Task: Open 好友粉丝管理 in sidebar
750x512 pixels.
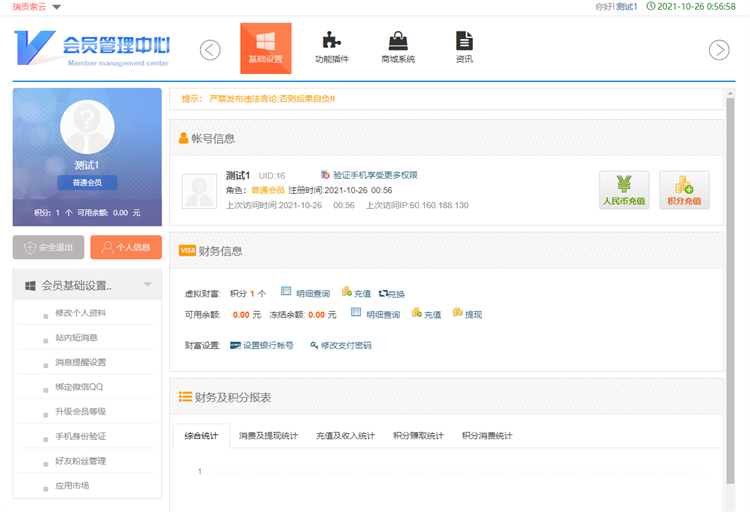Action: point(80,461)
